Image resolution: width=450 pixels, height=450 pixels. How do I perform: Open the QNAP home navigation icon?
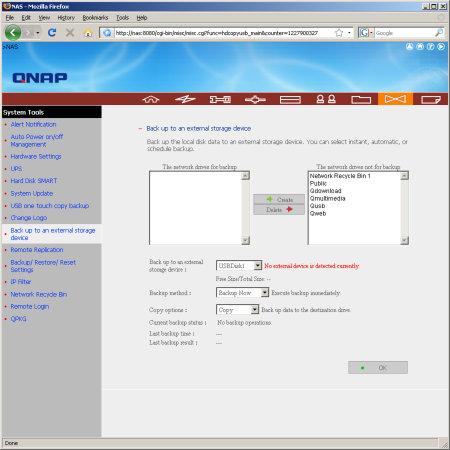click(151, 99)
